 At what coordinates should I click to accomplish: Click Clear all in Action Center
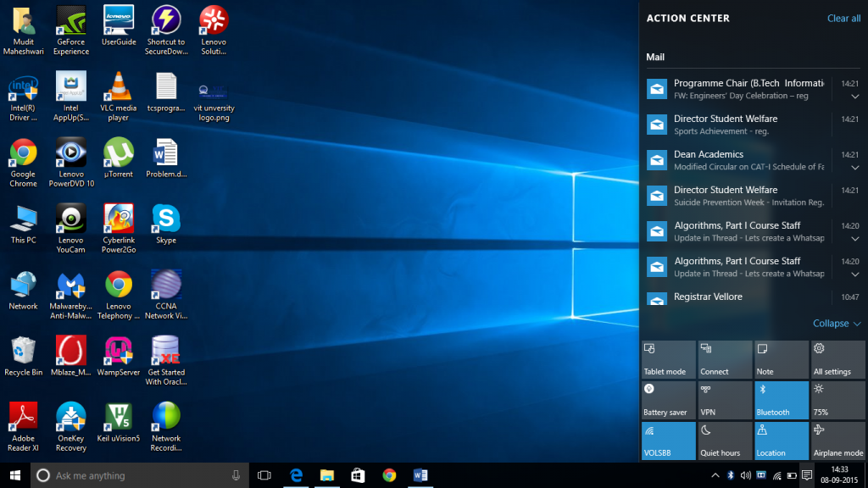pyautogui.click(x=843, y=19)
